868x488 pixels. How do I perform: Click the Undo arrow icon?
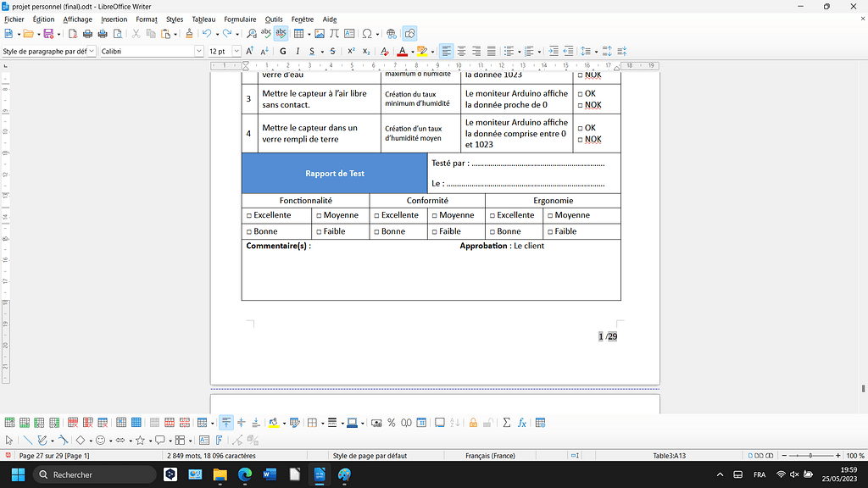pos(207,34)
